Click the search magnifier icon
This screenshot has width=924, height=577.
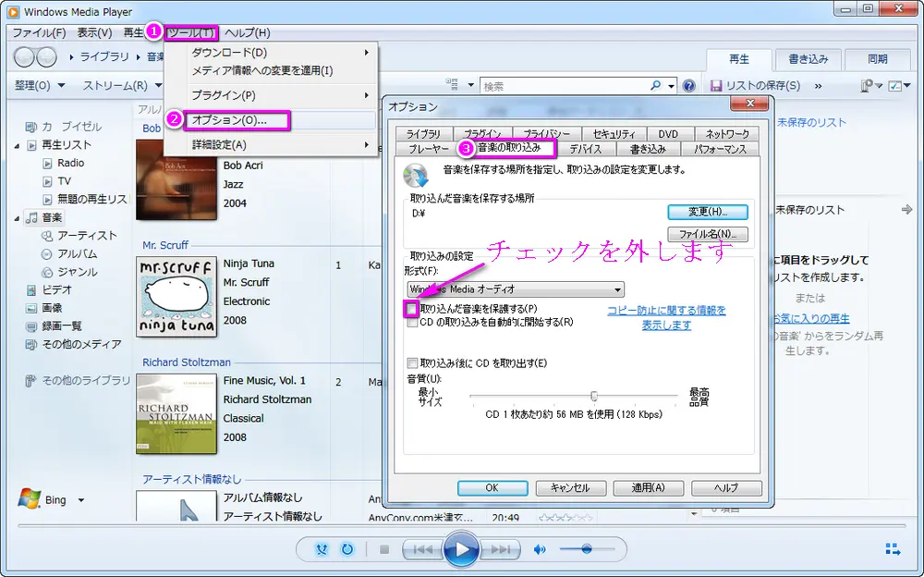655,86
